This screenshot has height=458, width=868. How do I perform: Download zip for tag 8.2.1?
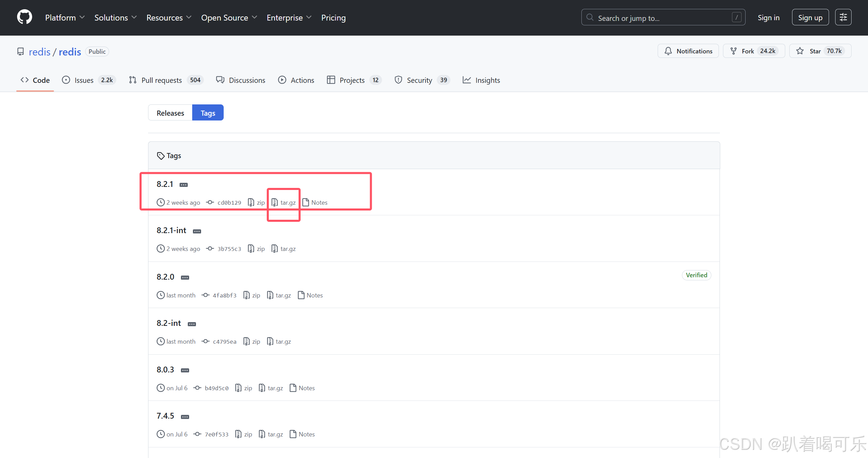click(256, 203)
